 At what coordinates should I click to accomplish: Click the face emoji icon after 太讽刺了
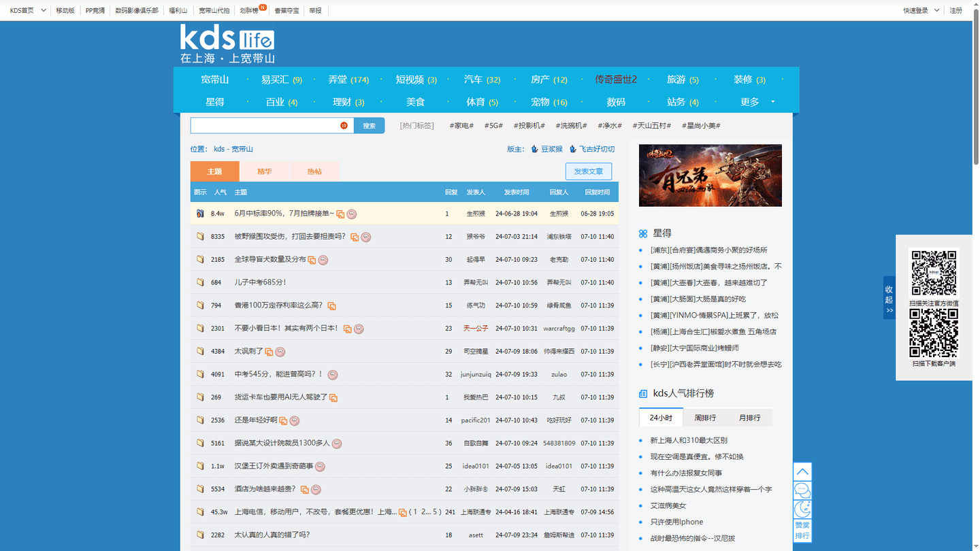[280, 352]
